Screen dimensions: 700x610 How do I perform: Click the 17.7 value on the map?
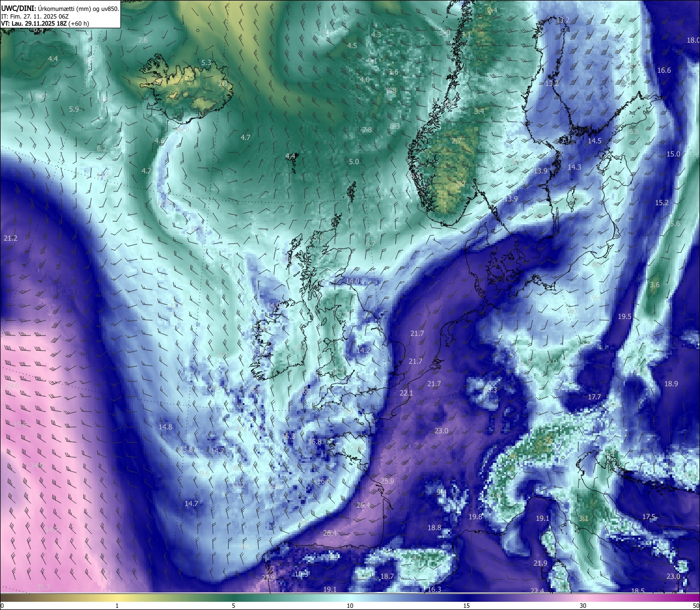click(x=594, y=397)
